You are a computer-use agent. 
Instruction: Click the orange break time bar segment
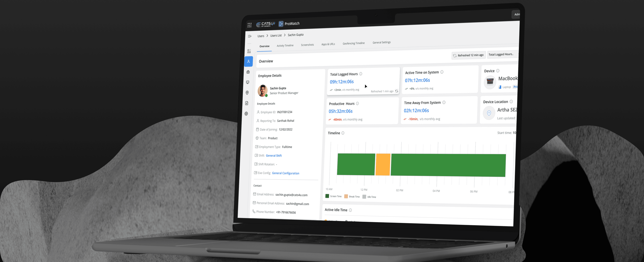[x=383, y=164]
